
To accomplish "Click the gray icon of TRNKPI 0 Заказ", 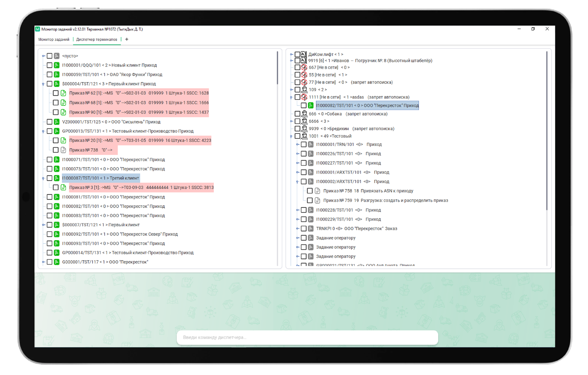I will 311,228.
